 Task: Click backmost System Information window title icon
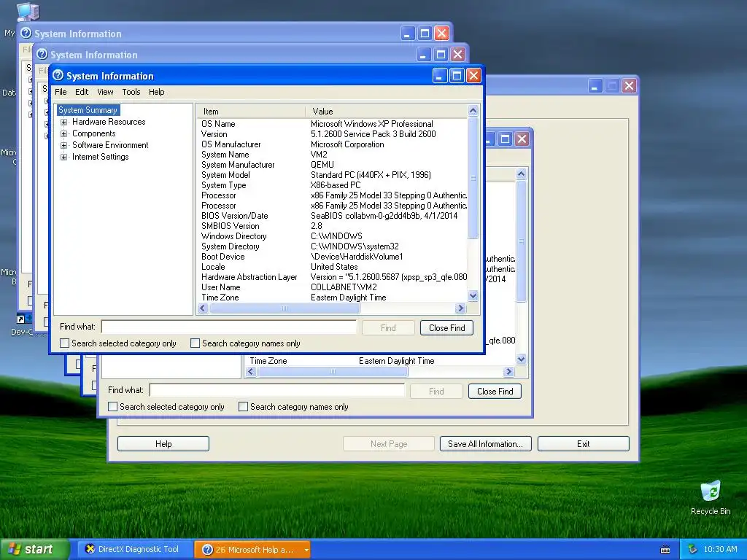tap(26, 34)
